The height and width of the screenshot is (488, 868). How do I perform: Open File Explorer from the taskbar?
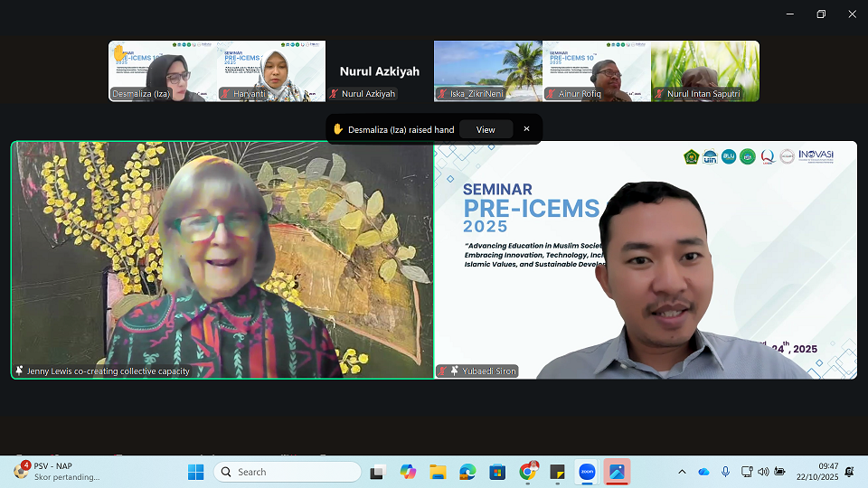click(438, 472)
